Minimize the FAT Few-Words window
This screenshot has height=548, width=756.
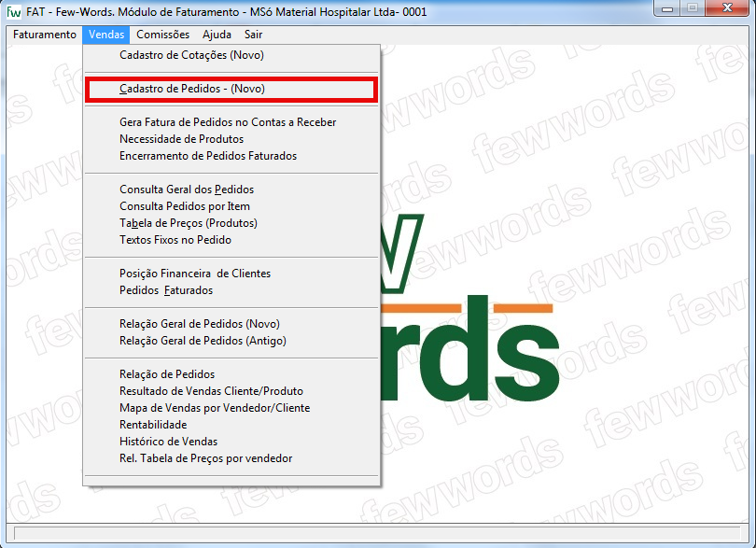[x=667, y=8]
